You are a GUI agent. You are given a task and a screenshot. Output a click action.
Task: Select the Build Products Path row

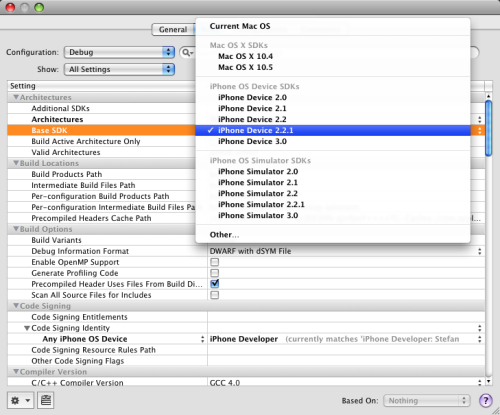[x=101, y=174]
